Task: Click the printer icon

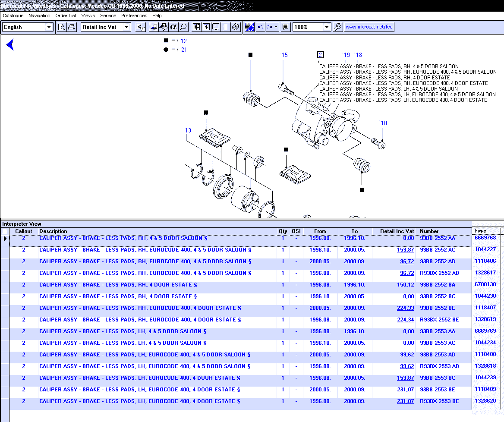Action: [72, 27]
